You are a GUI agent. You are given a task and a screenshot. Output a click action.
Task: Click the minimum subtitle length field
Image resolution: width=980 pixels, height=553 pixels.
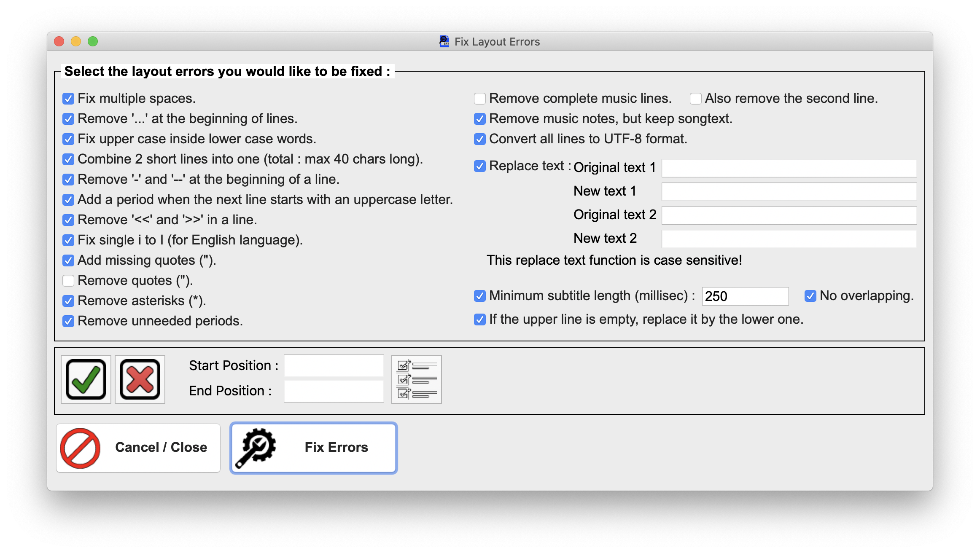tap(745, 296)
